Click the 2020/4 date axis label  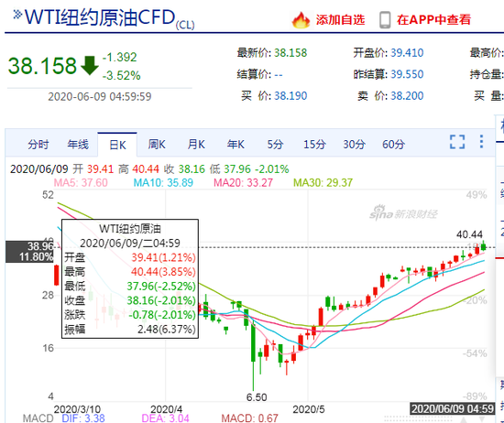[167, 409]
